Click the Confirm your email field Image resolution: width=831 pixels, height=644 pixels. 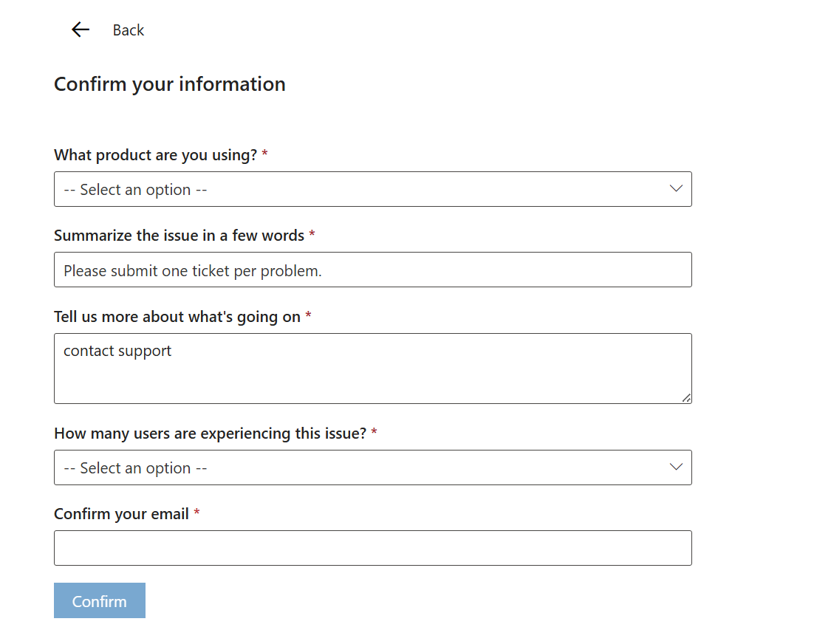pyautogui.click(x=372, y=548)
